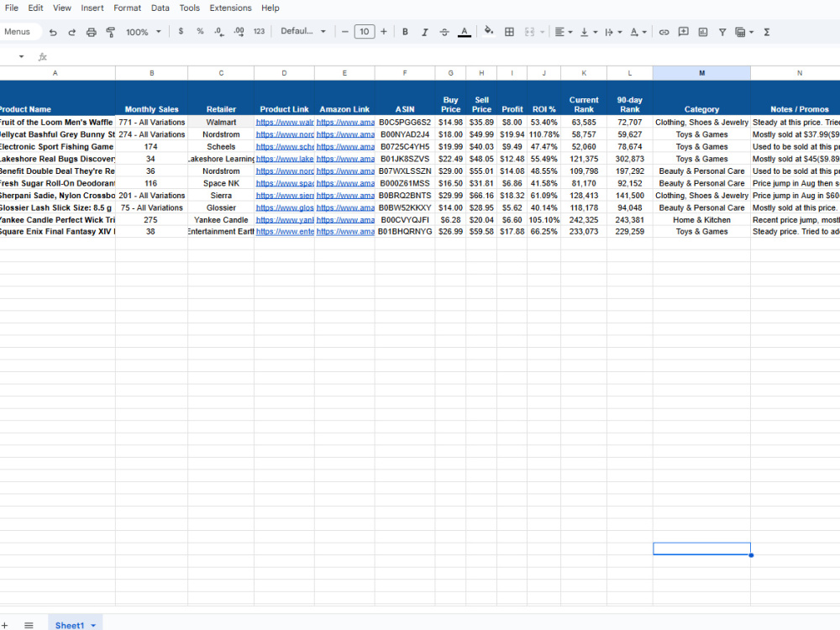Open the Tools menu
840x630 pixels.
coord(190,8)
